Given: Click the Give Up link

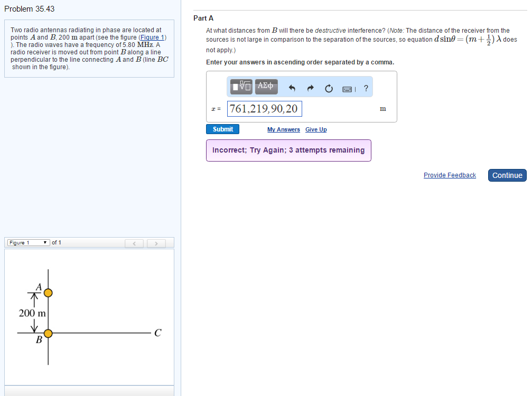Looking at the screenshot, I should pos(316,129).
